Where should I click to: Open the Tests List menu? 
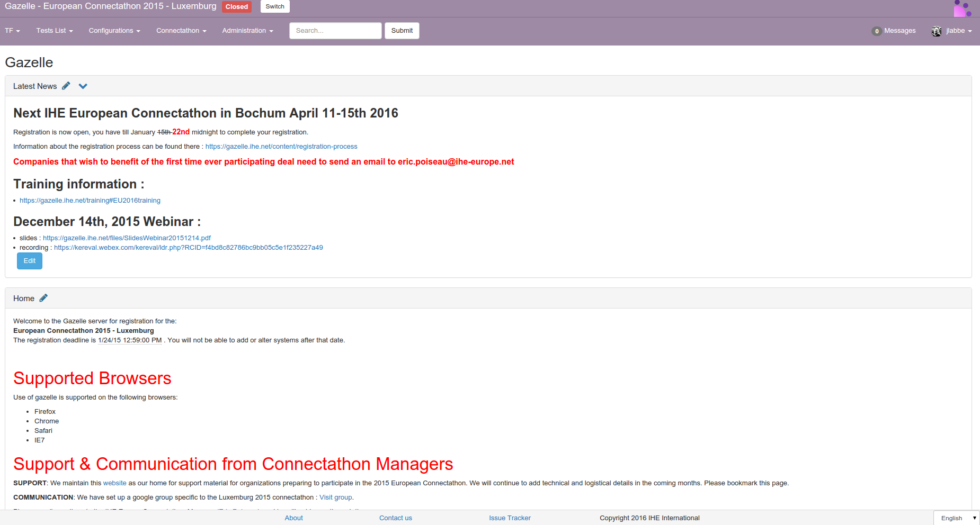click(x=54, y=31)
